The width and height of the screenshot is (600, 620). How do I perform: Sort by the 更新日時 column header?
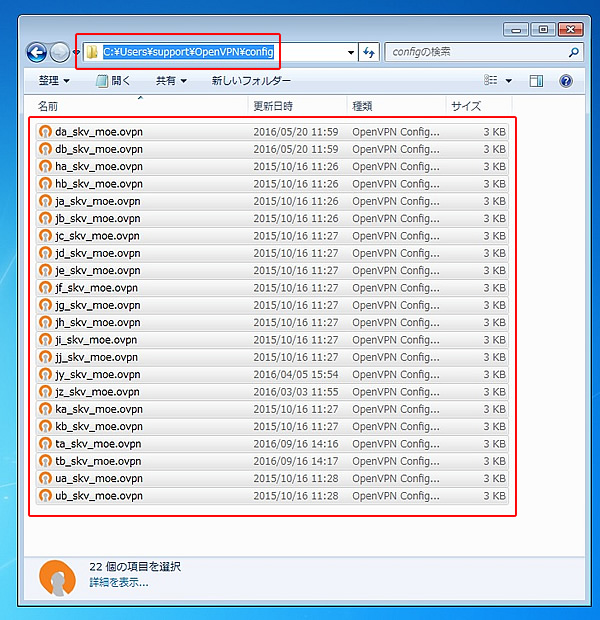tap(271, 106)
